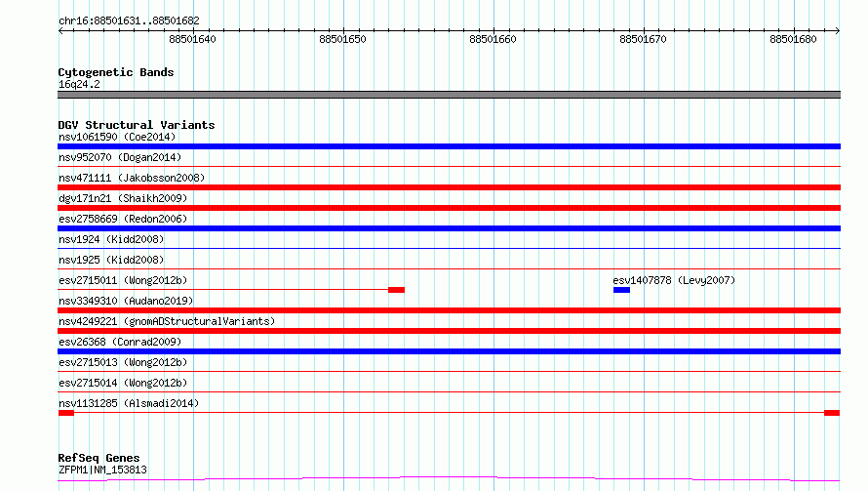This screenshot has width=868, height=491.
Task: Select variant esv2715013 (Wong2012b)
Action: [x=123, y=362]
